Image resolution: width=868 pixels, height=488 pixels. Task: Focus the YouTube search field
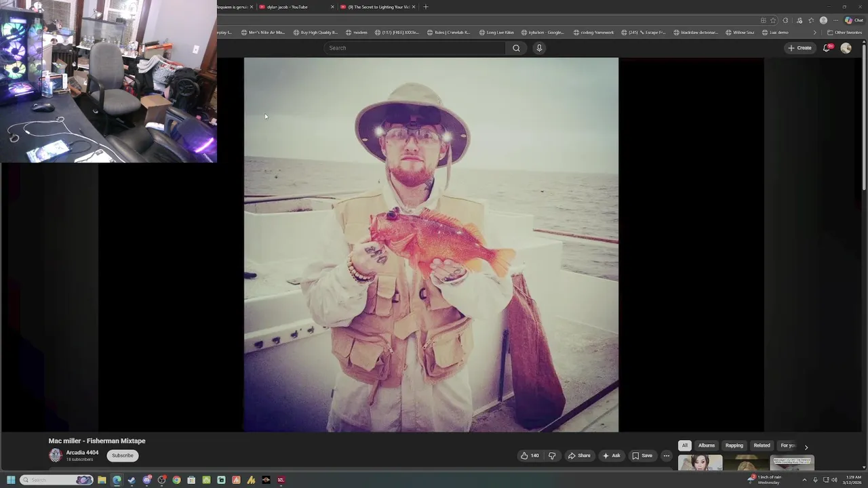pos(414,48)
